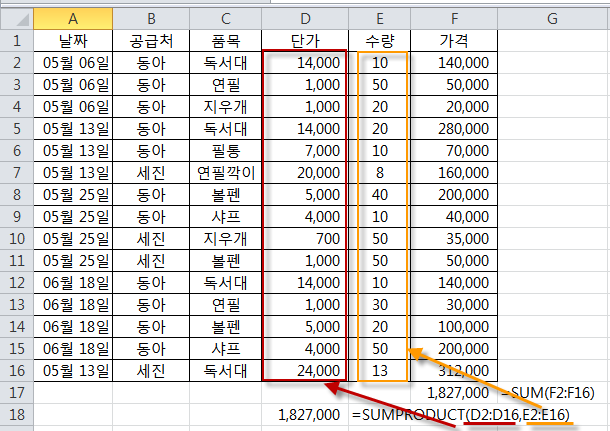
Task: Select 05월 25일 cell in row 9
Action: pyautogui.click(x=73, y=216)
